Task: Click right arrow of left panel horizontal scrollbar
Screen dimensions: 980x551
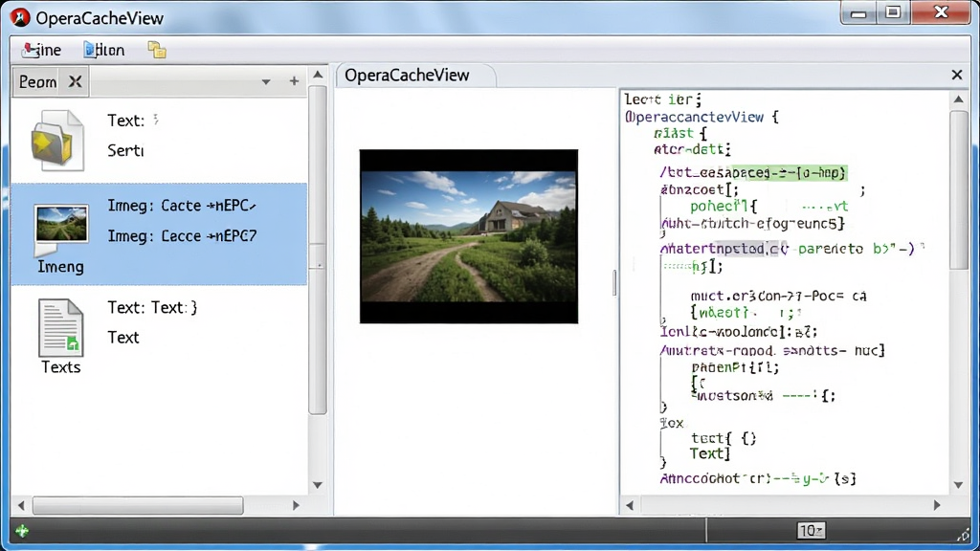Action: (296, 505)
